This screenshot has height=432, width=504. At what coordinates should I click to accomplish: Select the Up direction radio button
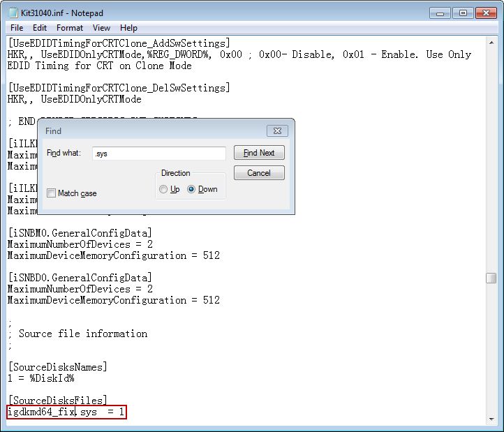tap(163, 189)
